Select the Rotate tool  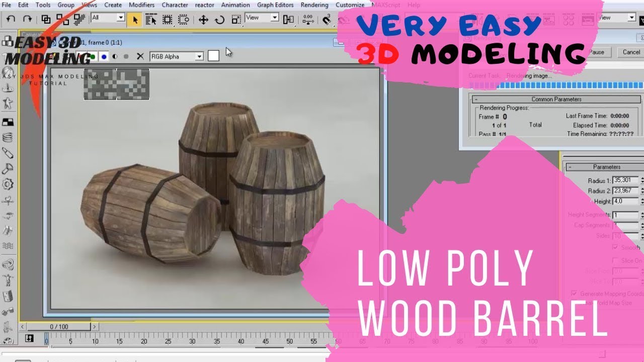220,20
